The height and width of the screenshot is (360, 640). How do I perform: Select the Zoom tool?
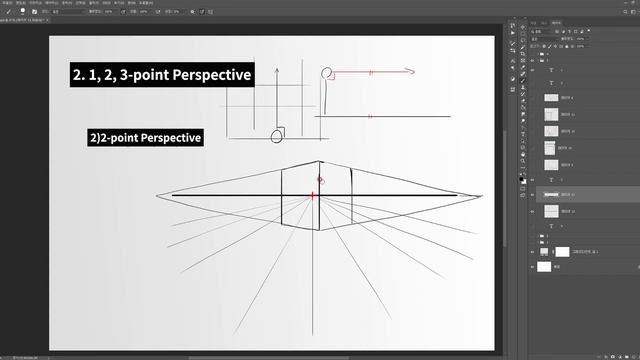coord(523,161)
